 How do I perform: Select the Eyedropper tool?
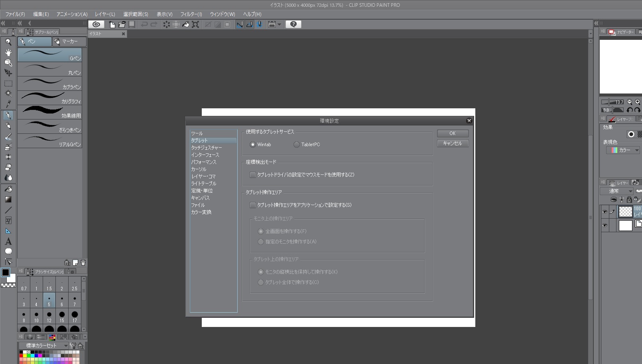(8, 104)
